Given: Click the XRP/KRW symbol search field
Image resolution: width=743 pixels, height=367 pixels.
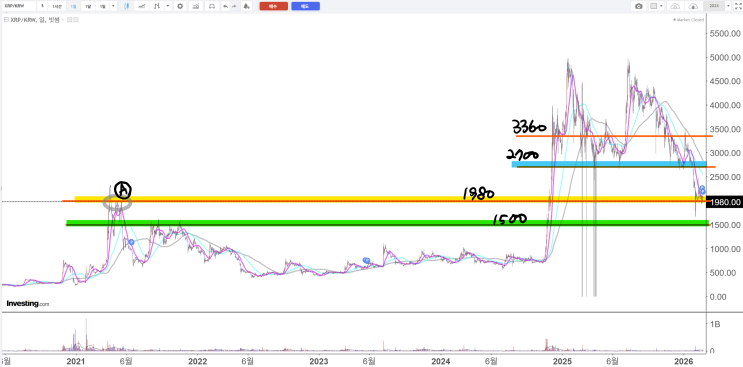Looking at the screenshot, I should 19,6.
